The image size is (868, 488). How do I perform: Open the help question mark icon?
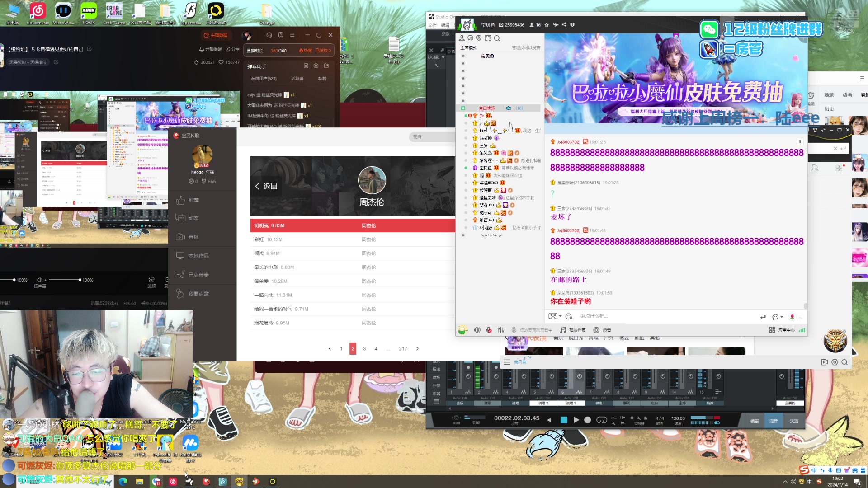[x=281, y=35]
